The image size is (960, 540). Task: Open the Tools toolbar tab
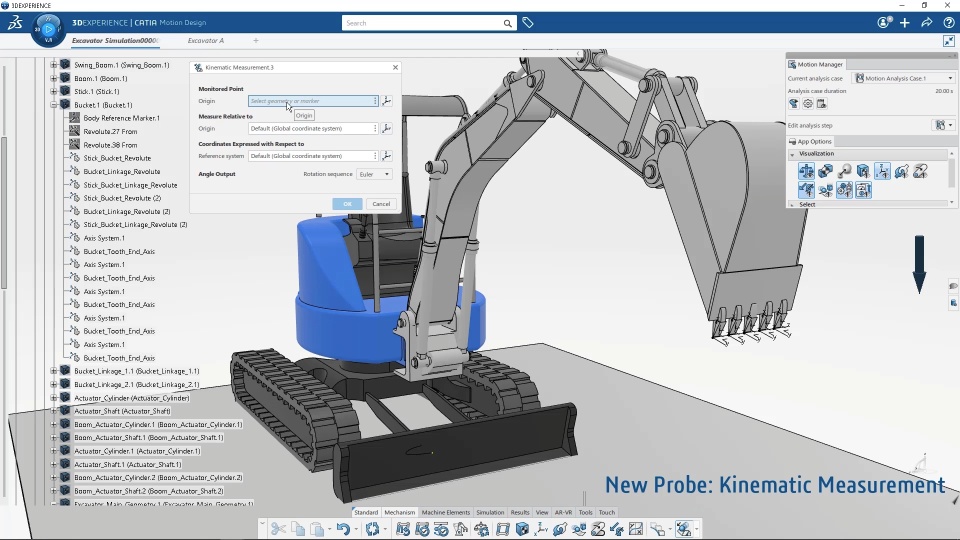tap(585, 512)
